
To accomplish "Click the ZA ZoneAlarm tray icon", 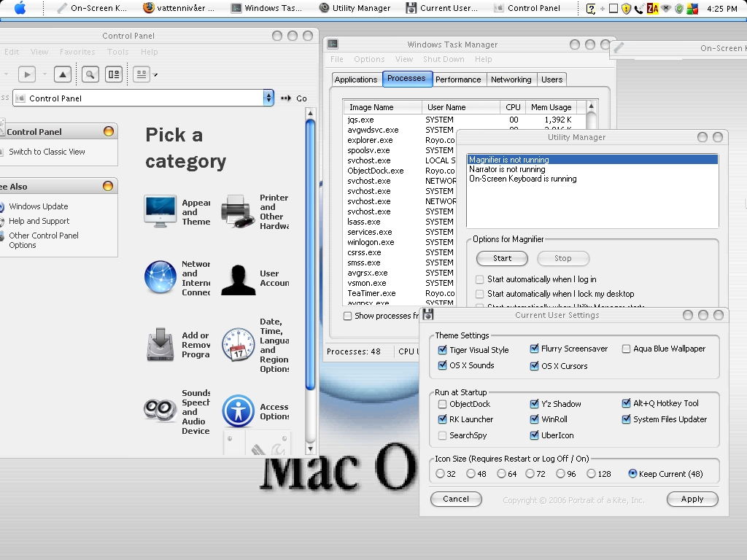I will (x=653, y=8).
